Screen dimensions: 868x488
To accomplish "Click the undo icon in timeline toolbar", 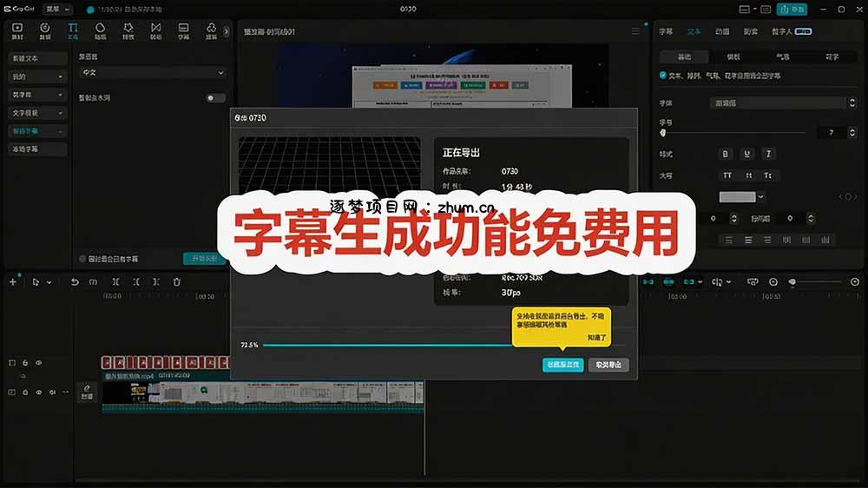I will pos(74,282).
